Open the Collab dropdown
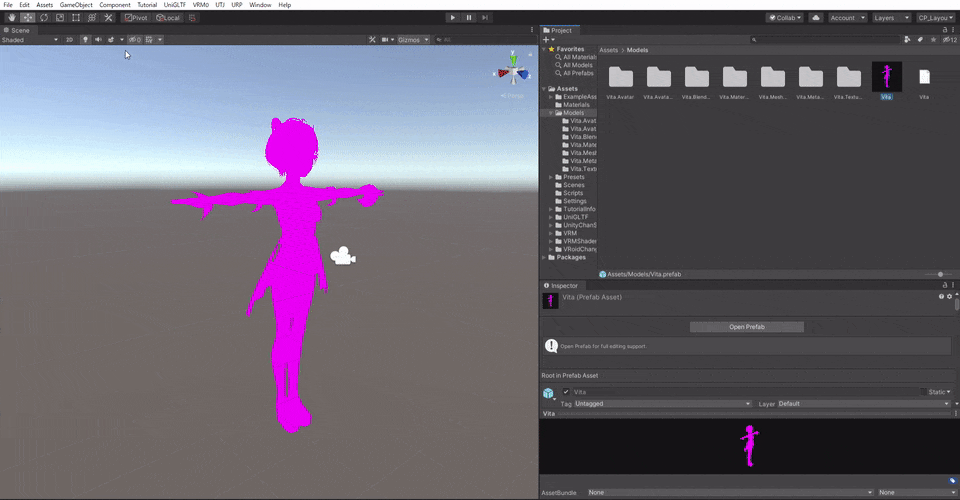Viewport: 960px width, 500px height. point(785,18)
